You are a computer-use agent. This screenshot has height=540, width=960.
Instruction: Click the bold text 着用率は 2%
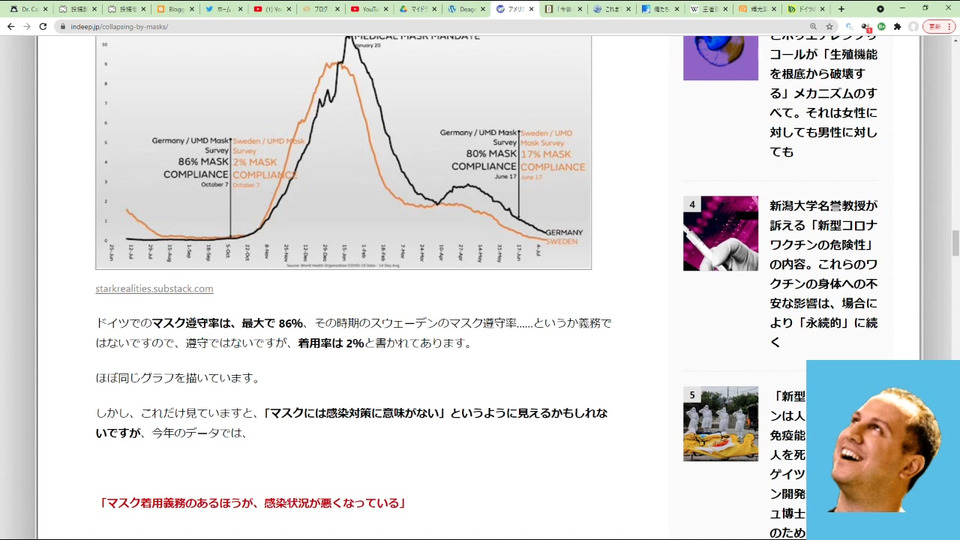(331, 343)
